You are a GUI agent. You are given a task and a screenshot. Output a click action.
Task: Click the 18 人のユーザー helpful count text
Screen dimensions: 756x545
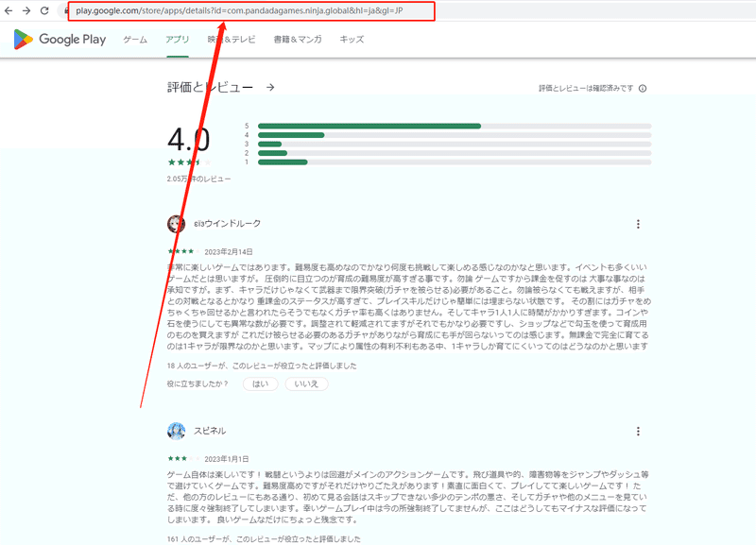pos(262,366)
